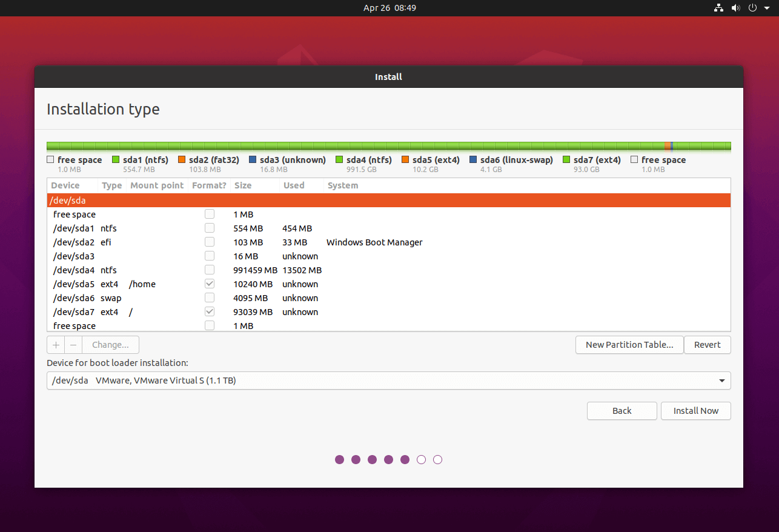The height and width of the screenshot is (532, 779).
Task: Toggle format checkbox for /dev/sda2
Action: point(210,242)
